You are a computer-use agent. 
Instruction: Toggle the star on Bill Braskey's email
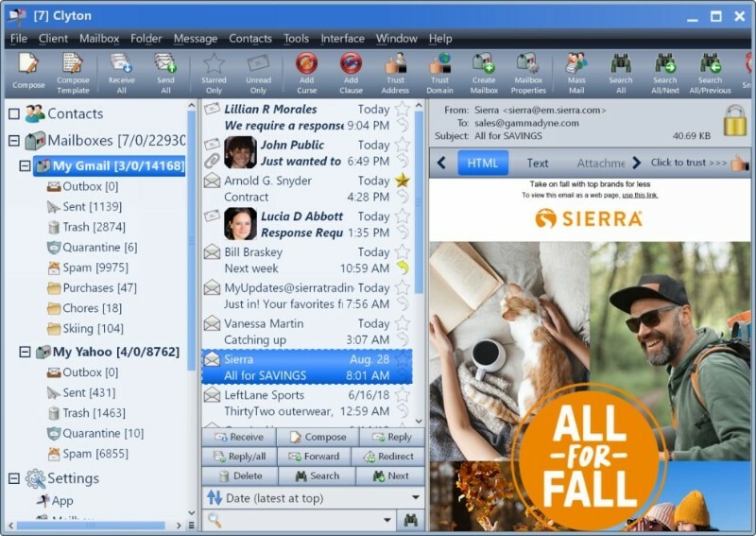(x=403, y=251)
